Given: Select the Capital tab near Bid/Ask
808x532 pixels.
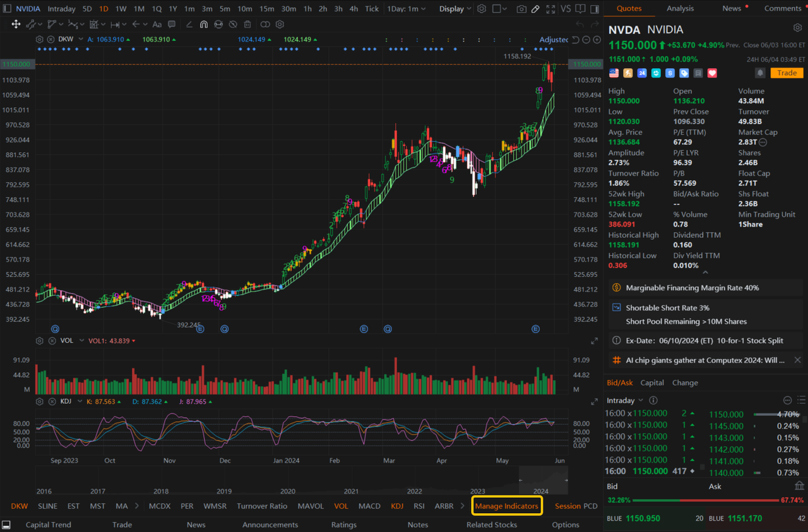Looking at the screenshot, I should (x=652, y=382).
